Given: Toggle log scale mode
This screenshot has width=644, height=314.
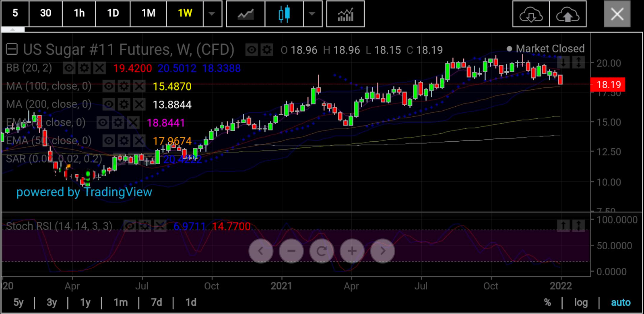Looking at the screenshot, I should coord(581,302).
